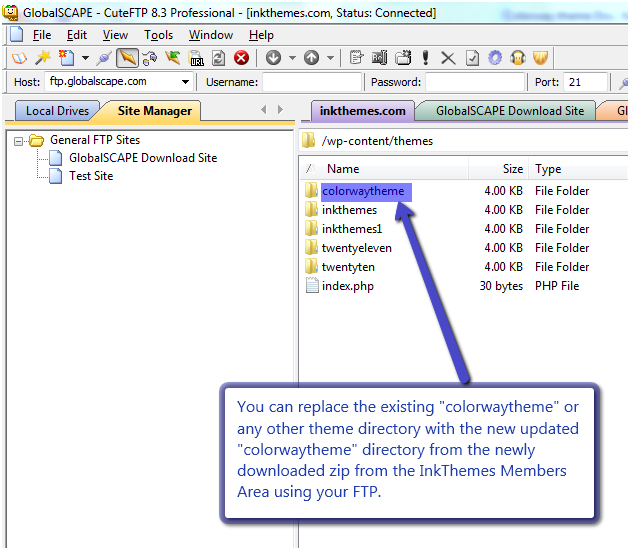The image size is (630, 550).
Task: Click the Connect plug icon
Action: tap(104, 59)
